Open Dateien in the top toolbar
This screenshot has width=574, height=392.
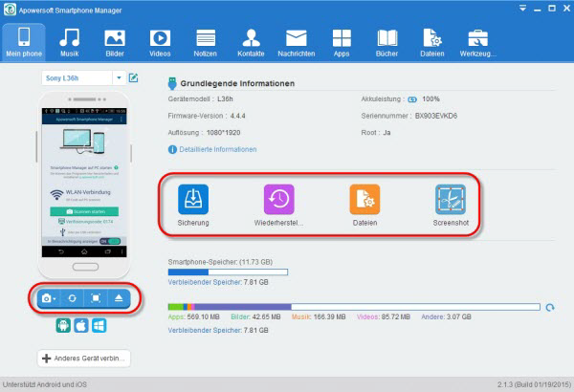click(432, 42)
